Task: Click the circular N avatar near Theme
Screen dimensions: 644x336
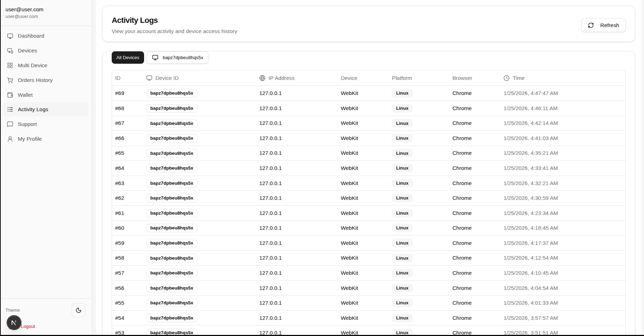Action: pyautogui.click(x=14, y=323)
